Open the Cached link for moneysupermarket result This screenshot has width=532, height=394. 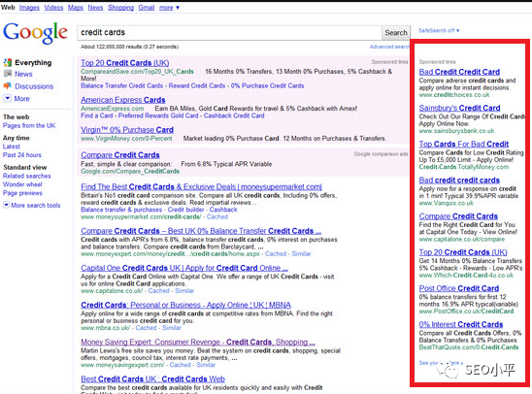coord(217,216)
